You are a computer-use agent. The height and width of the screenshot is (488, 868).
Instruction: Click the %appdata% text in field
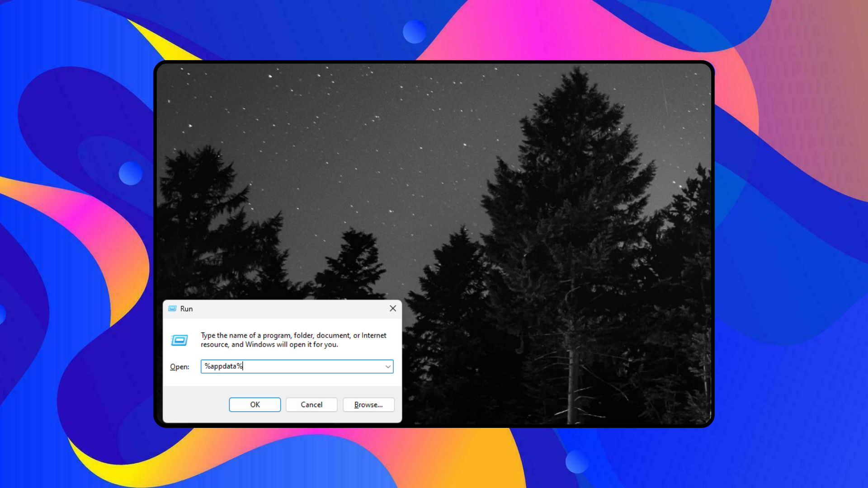point(223,366)
